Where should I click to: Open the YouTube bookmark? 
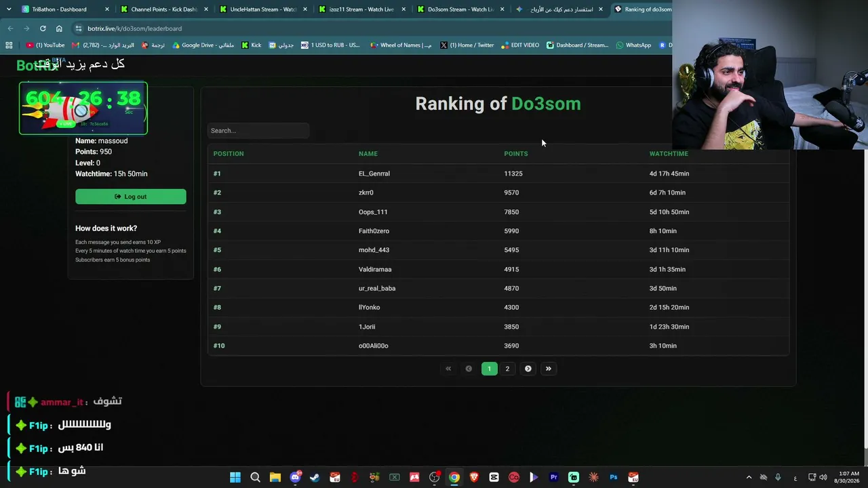tap(45, 45)
